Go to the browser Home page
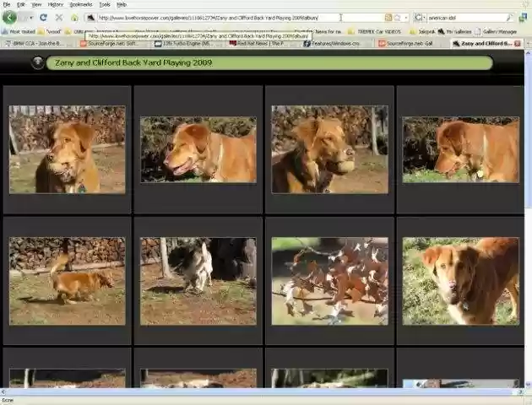The width and height of the screenshot is (532, 405). [x=74, y=17]
